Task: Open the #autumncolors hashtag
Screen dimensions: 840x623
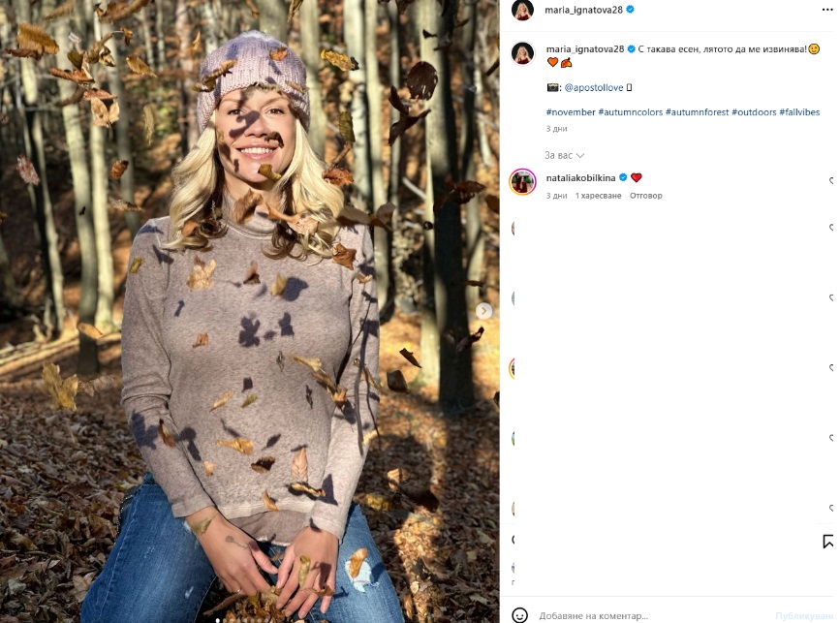Action: [631, 112]
